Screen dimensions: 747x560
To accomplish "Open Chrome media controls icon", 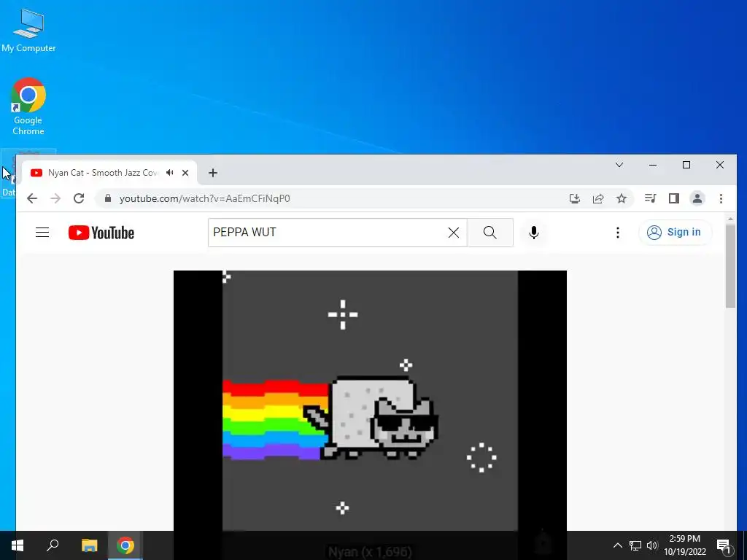I will pos(650,198).
